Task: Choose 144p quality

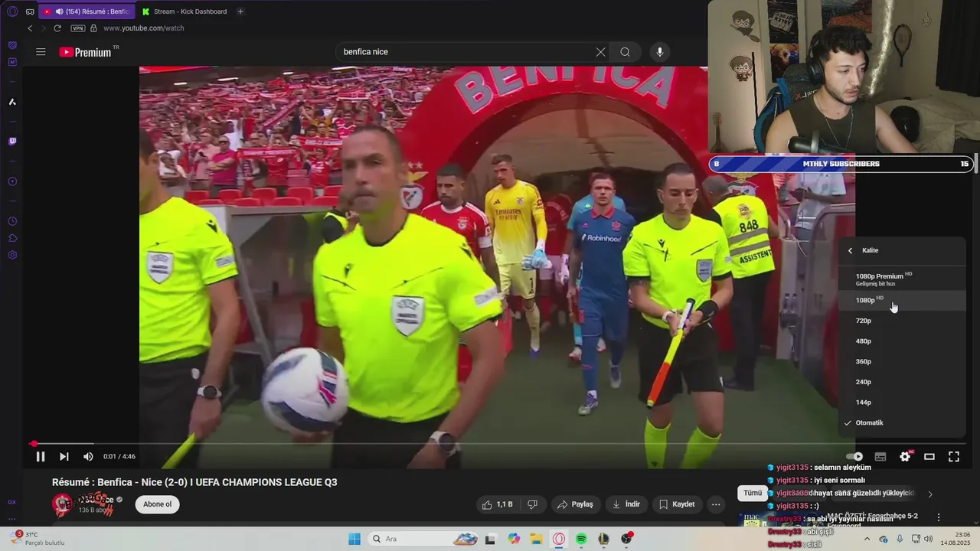Action: pos(902,403)
